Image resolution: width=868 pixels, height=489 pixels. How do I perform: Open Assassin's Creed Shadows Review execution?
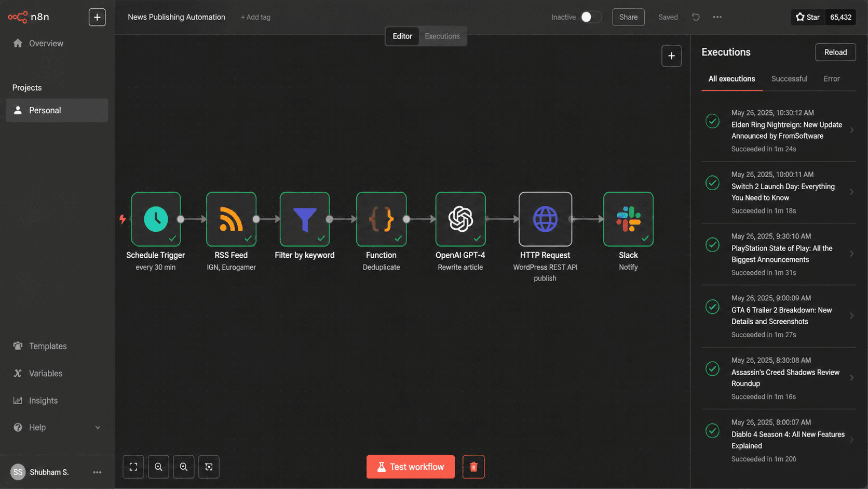pyautogui.click(x=779, y=378)
